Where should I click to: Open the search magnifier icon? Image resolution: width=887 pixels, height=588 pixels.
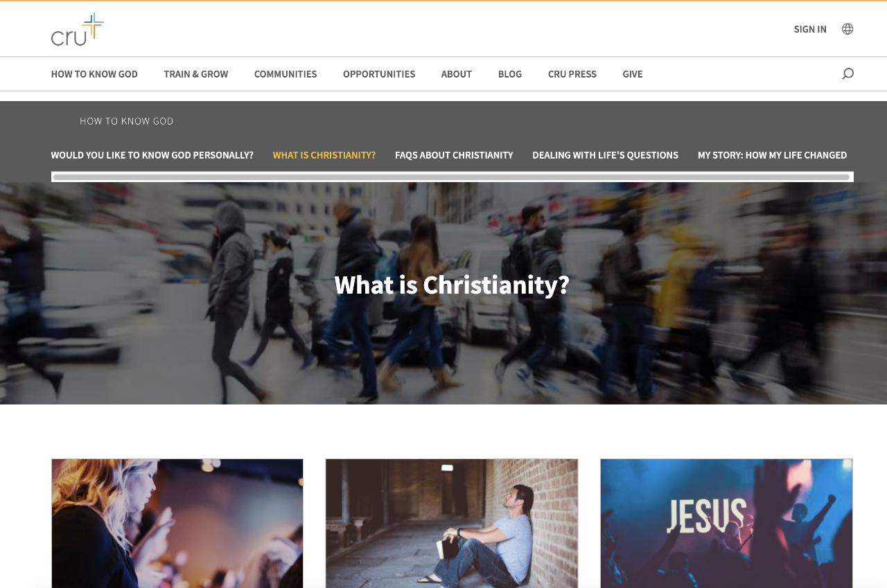(848, 74)
